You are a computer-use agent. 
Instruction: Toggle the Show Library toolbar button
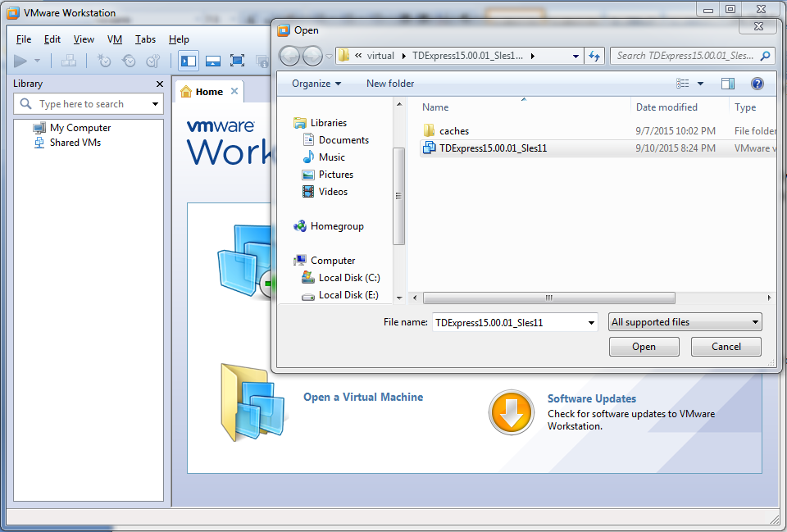point(189,61)
